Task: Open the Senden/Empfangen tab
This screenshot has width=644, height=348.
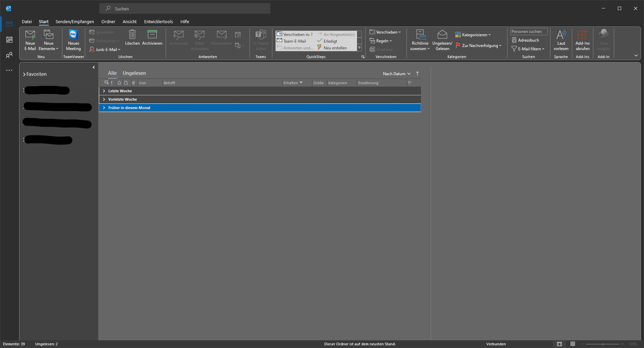Action: pyautogui.click(x=75, y=21)
